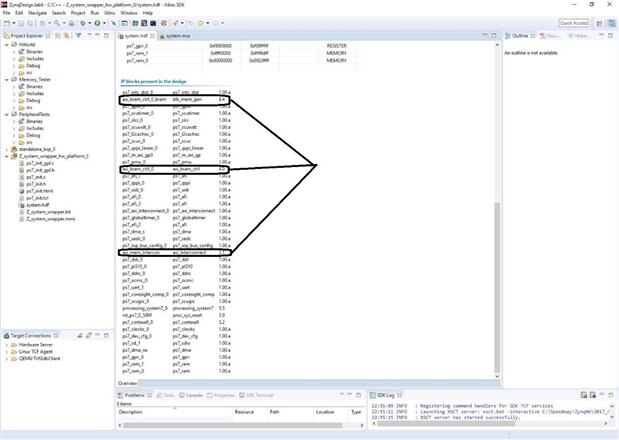This screenshot has width=619, height=440.
Task: Open the Project Explorer view menu arrow
Action: [89, 36]
